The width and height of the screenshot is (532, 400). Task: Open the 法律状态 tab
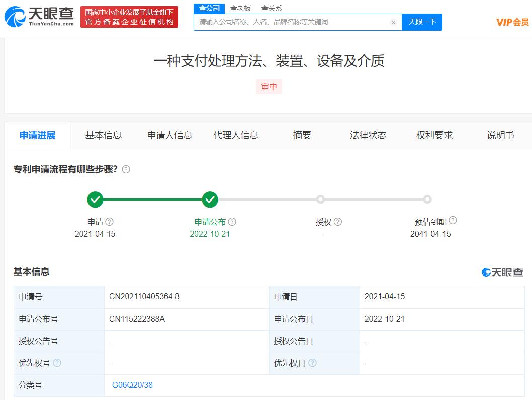click(x=368, y=135)
